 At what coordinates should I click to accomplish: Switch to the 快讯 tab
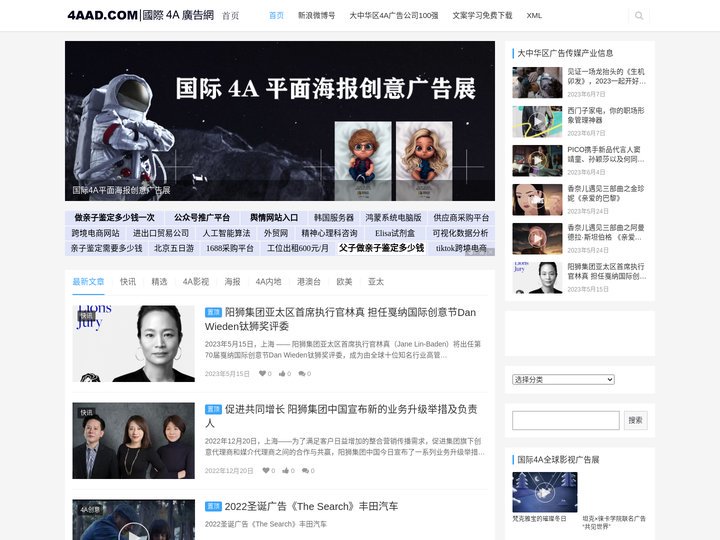click(x=128, y=281)
